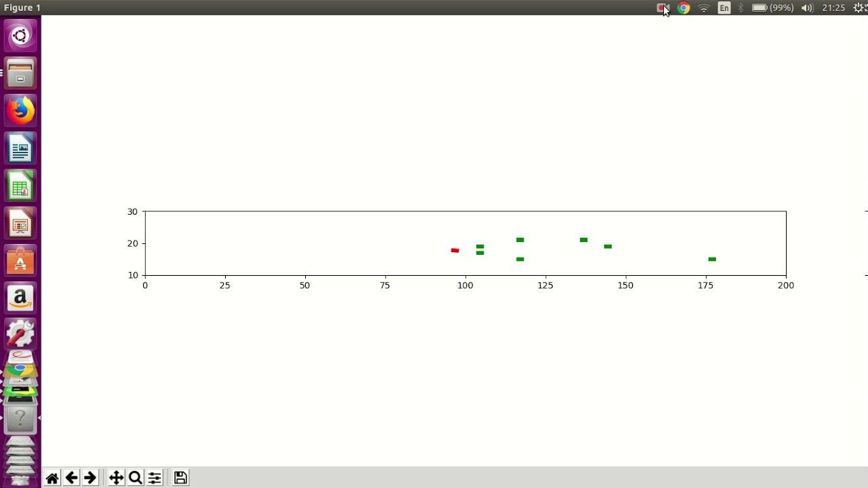
Task: Go forward to next plot view
Action: [90, 478]
